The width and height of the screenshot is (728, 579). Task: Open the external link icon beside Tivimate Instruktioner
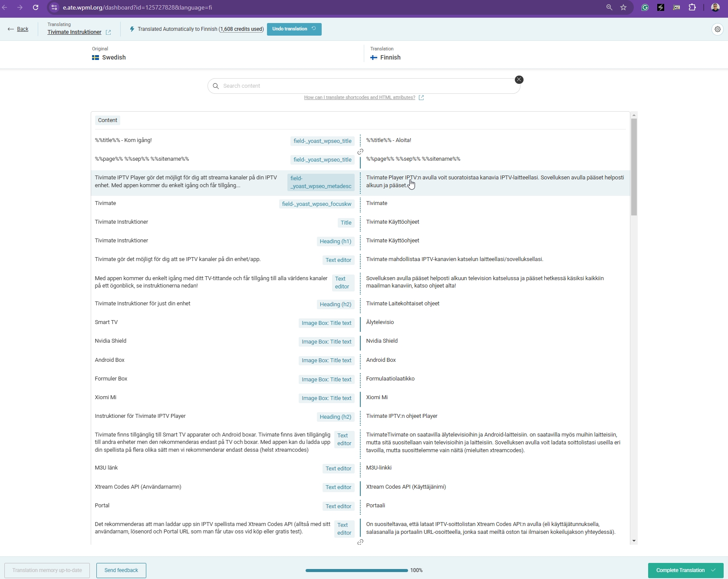108,33
